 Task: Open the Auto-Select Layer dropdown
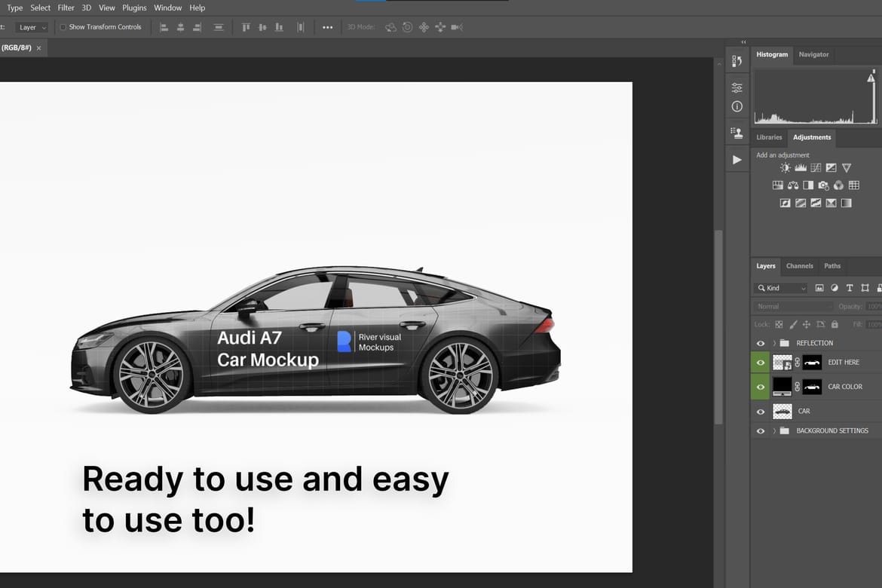[32, 27]
